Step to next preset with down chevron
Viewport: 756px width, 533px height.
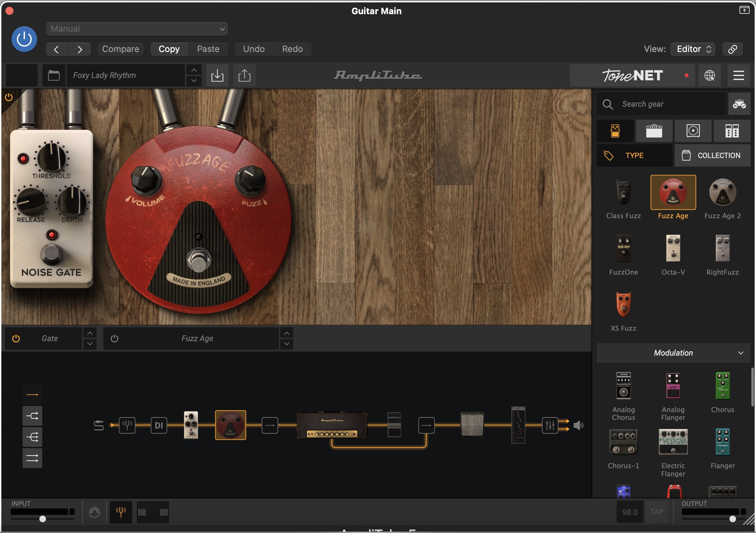pyautogui.click(x=194, y=81)
